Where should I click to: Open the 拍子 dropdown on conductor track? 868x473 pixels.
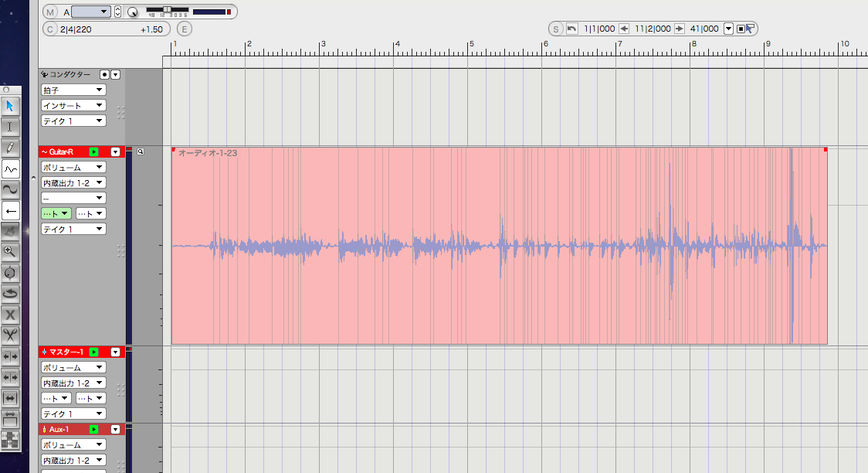click(x=73, y=90)
